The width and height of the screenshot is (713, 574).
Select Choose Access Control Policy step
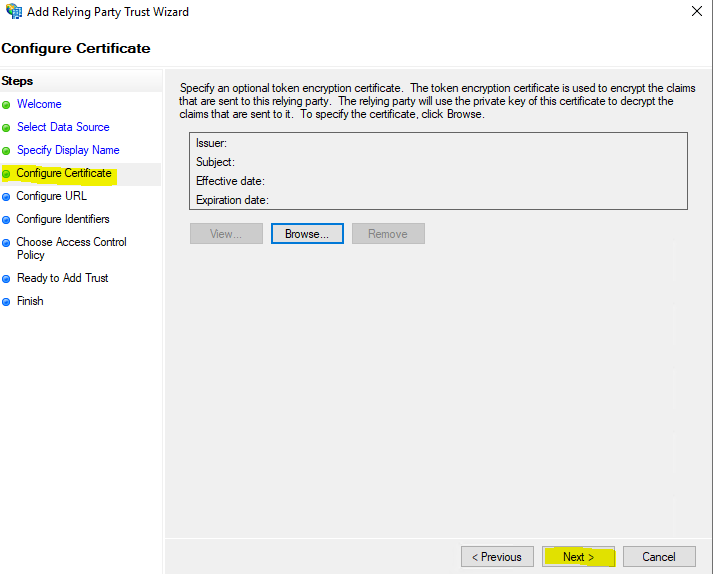coord(71,248)
